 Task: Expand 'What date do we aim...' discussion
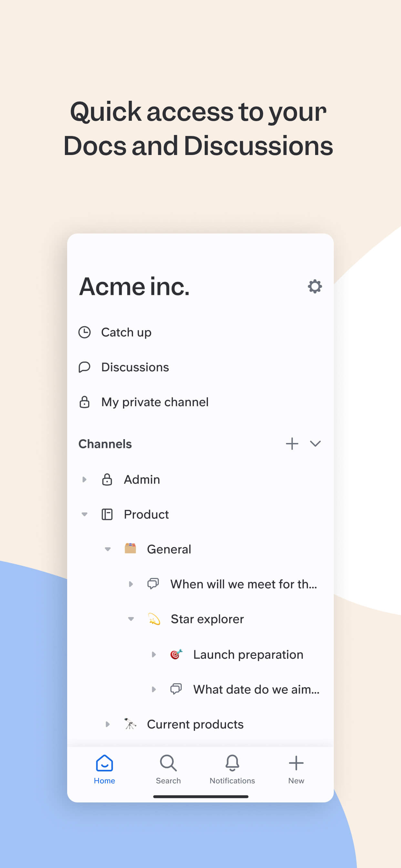coord(154,689)
